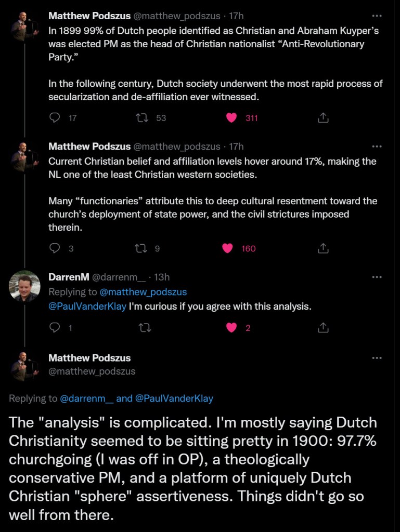Retweet the tweet with 9 retweets

coord(140,248)
